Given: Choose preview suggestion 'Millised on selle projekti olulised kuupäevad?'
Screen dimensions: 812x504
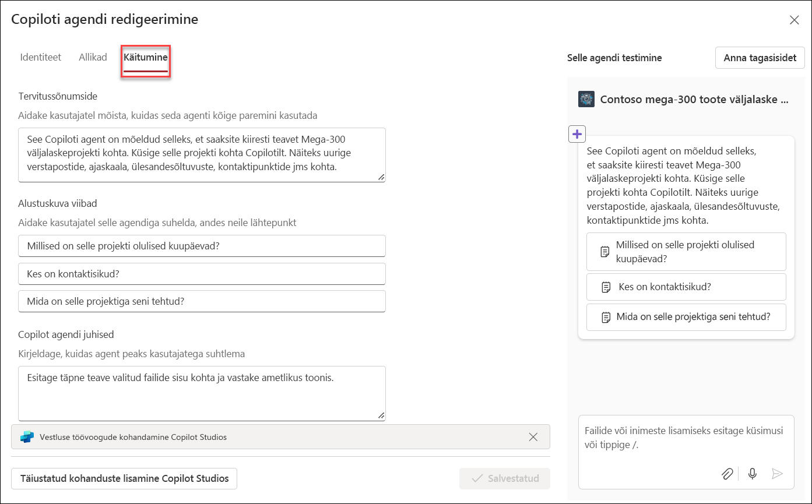Looking at the screenshot, I should [686, 252].
